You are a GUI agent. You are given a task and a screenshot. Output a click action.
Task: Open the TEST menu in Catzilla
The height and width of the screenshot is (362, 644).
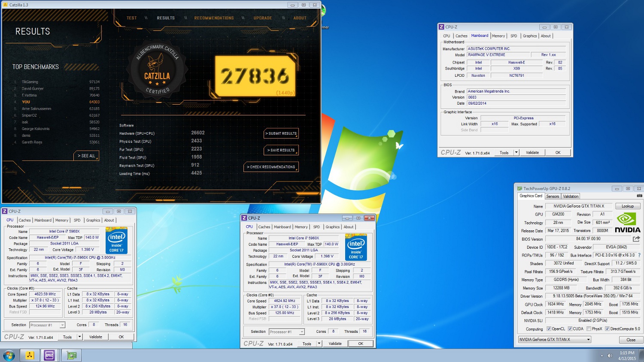132,18
